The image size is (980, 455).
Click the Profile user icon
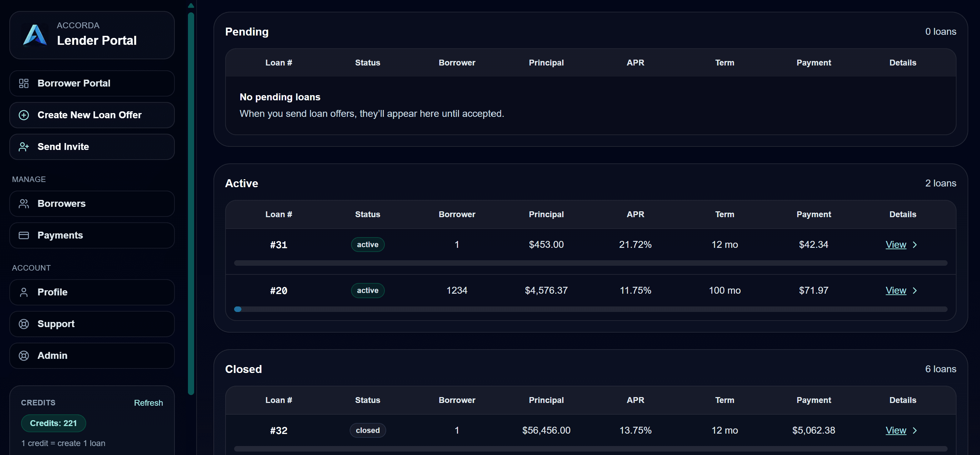[23, 292]
